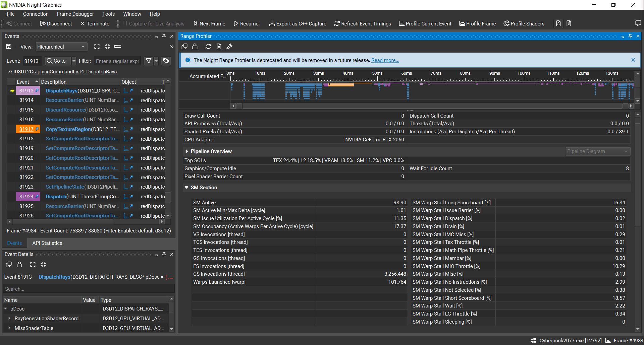Click the lock icon in Event Details
Viewport: 644px width, 345px height.
19,265
